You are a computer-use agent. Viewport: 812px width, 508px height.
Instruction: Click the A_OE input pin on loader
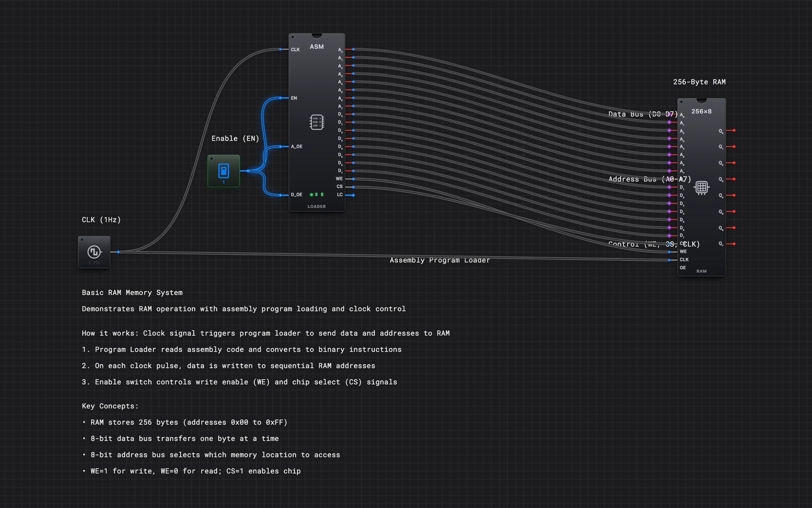(280, 147)
